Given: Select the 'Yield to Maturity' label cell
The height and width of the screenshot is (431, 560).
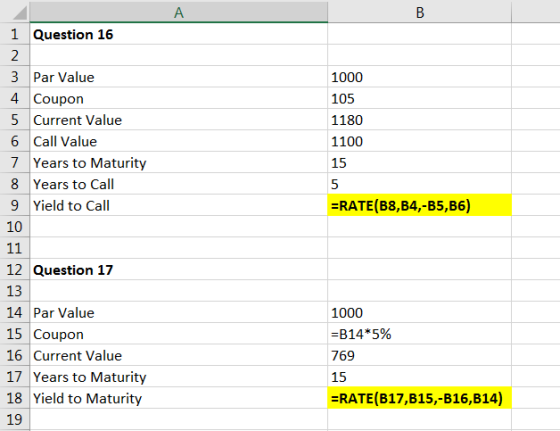Looking at the screenshot, I should [179, 398].
